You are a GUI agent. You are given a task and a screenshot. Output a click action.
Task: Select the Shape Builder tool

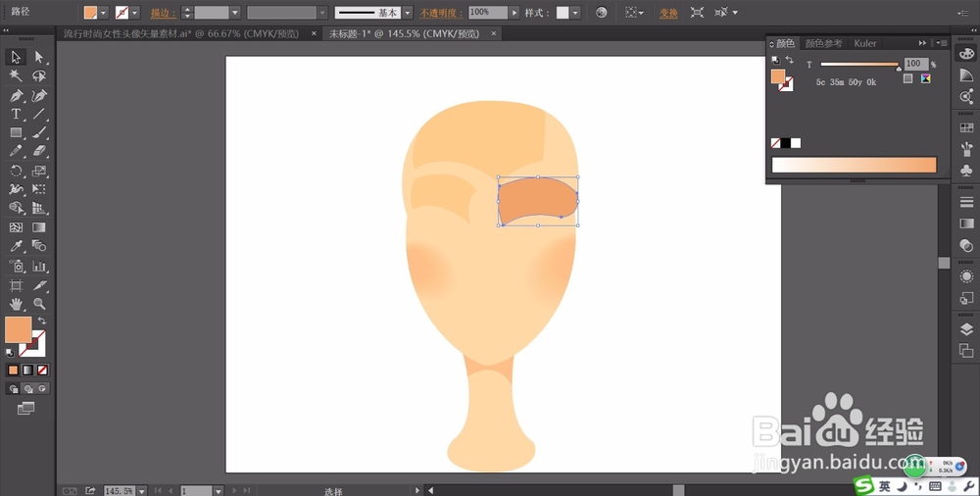coord(16,208)
